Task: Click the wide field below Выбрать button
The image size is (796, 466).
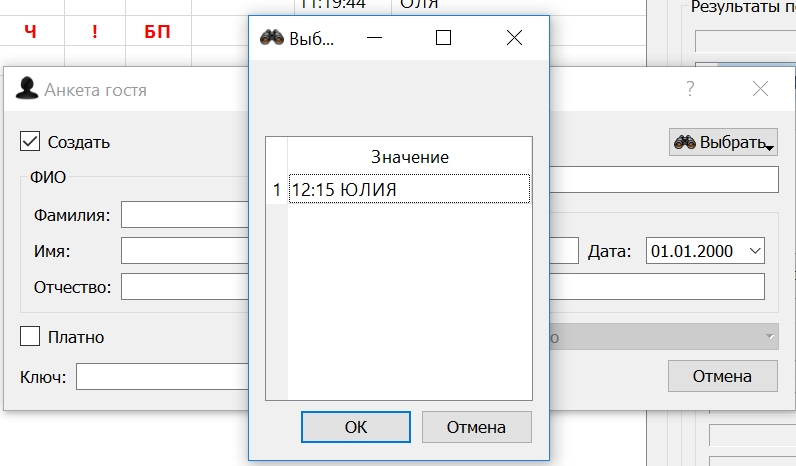Action: (664, 179)
